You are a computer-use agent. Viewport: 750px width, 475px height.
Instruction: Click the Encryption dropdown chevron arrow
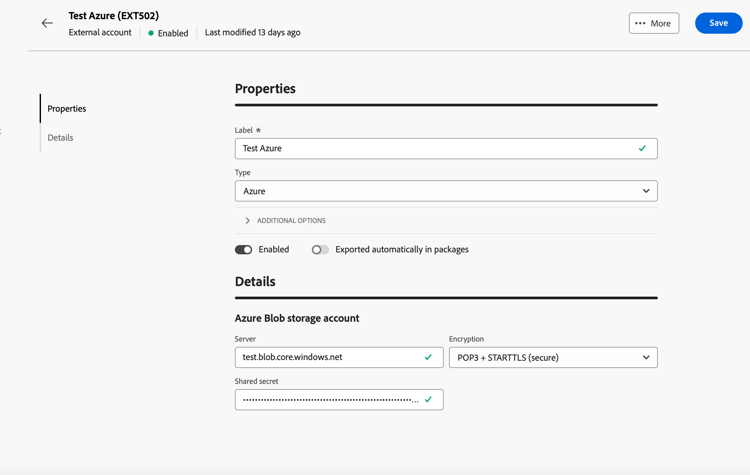(646, 357)
